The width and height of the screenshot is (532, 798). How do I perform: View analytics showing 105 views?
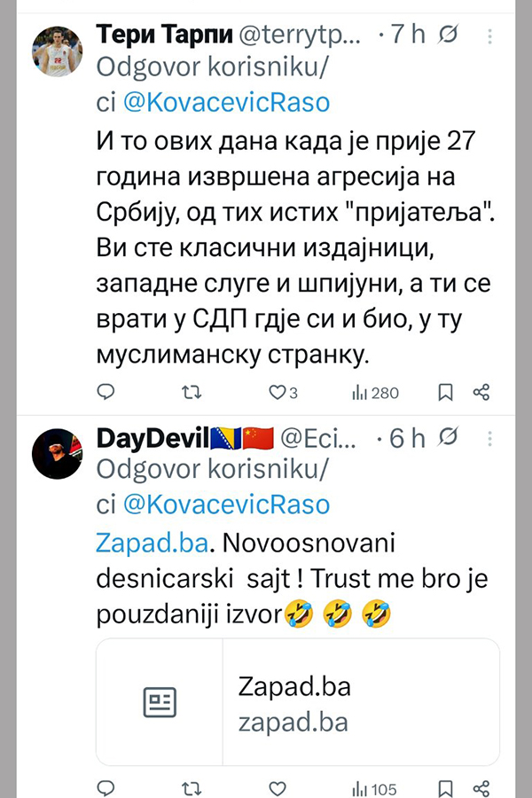tap(376, 787)
